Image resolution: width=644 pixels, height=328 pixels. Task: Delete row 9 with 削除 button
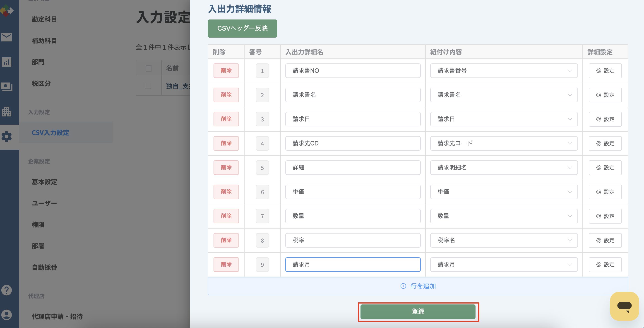point(226,265)
